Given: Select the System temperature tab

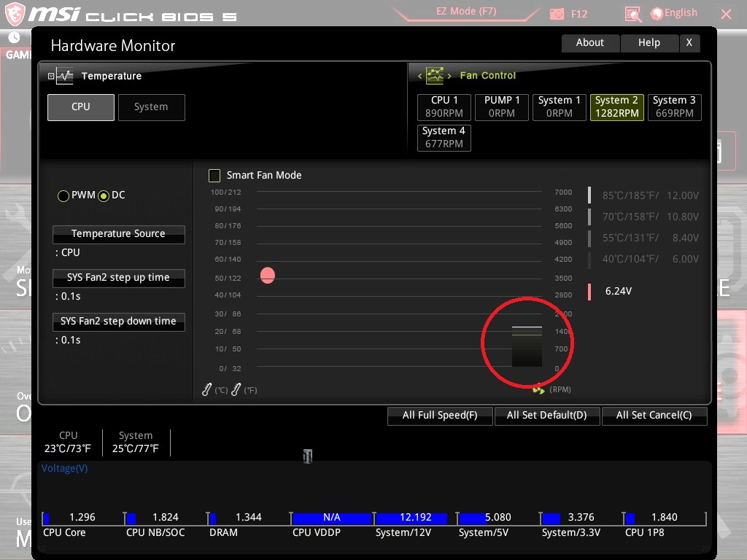Looking at the screenshot, I should pyautogui.click(x=152, y=107).
